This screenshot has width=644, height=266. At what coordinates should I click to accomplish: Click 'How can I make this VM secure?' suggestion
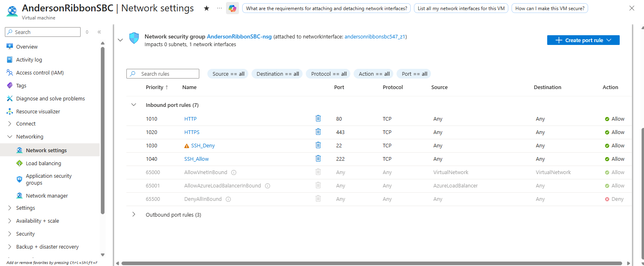[x=550, y=8]
